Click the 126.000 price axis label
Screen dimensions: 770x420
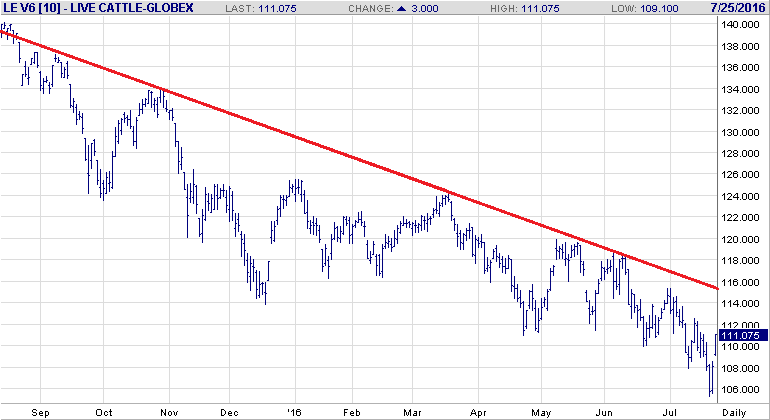tap(742, 175)
